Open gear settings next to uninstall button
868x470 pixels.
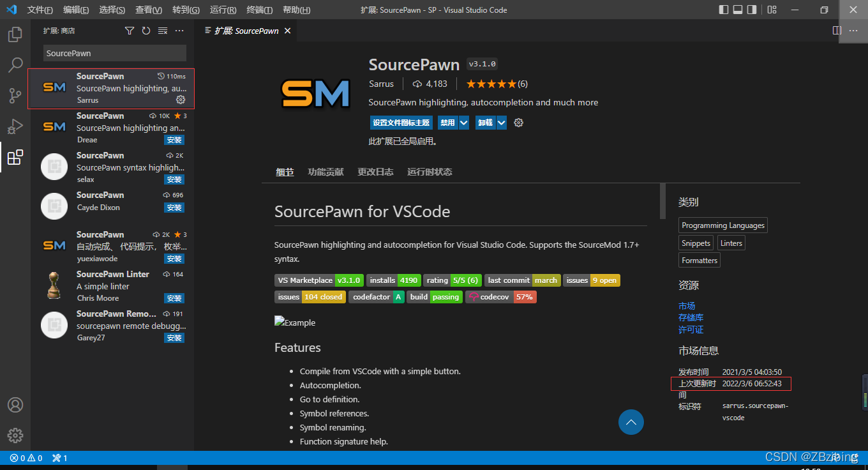518,123
